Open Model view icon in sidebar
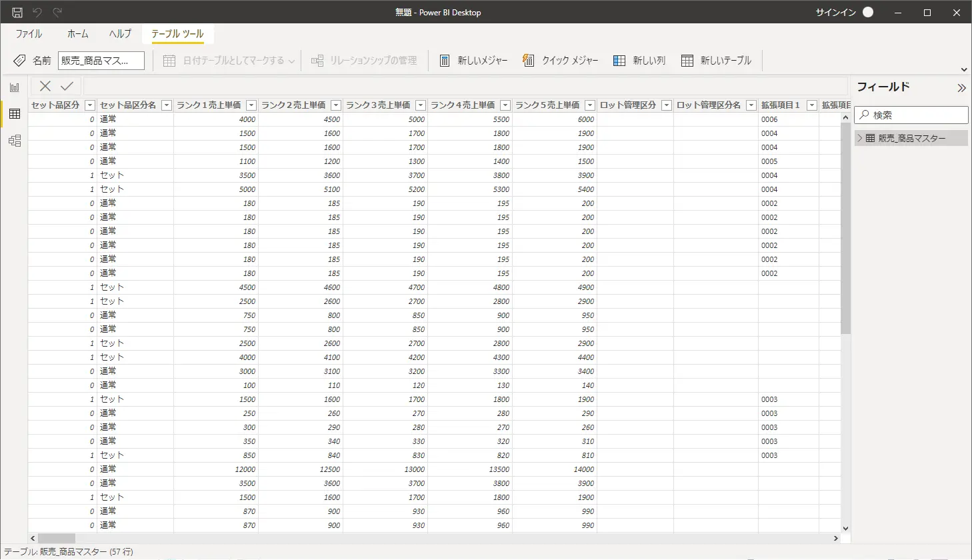Viewport: 972px width, 560px height. coord(15,141)
